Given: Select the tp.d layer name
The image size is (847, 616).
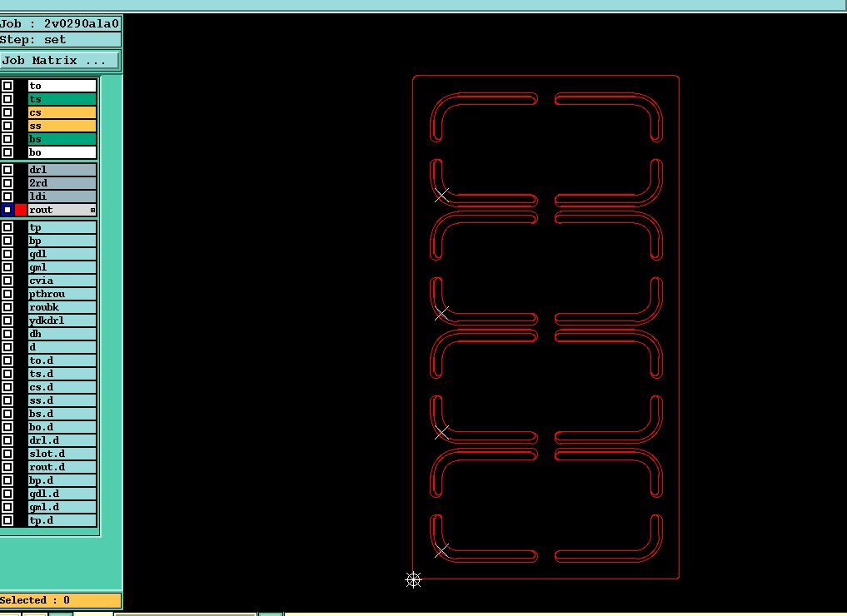Looking at the screenshot, I should [x=62, y=520].
